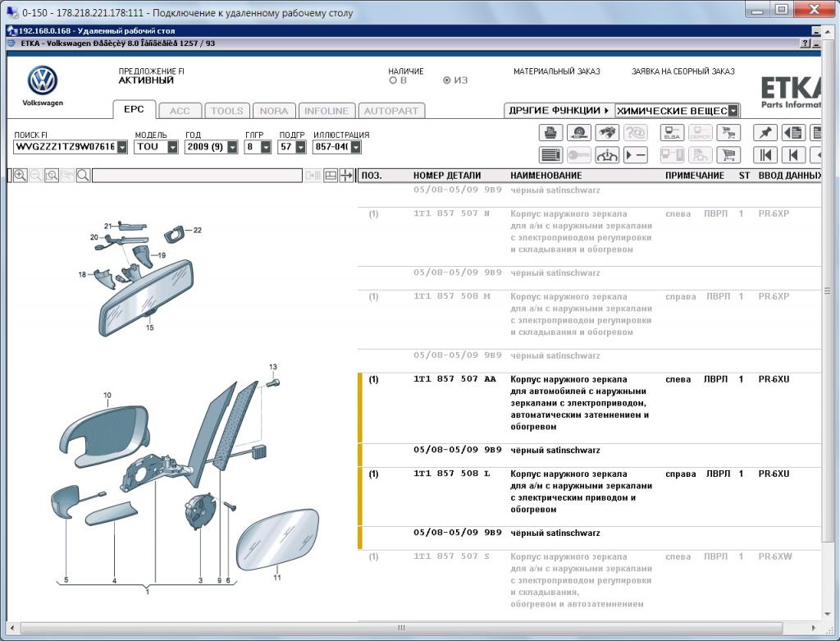
Task: Click the illustration search text field
Action: 197,176
